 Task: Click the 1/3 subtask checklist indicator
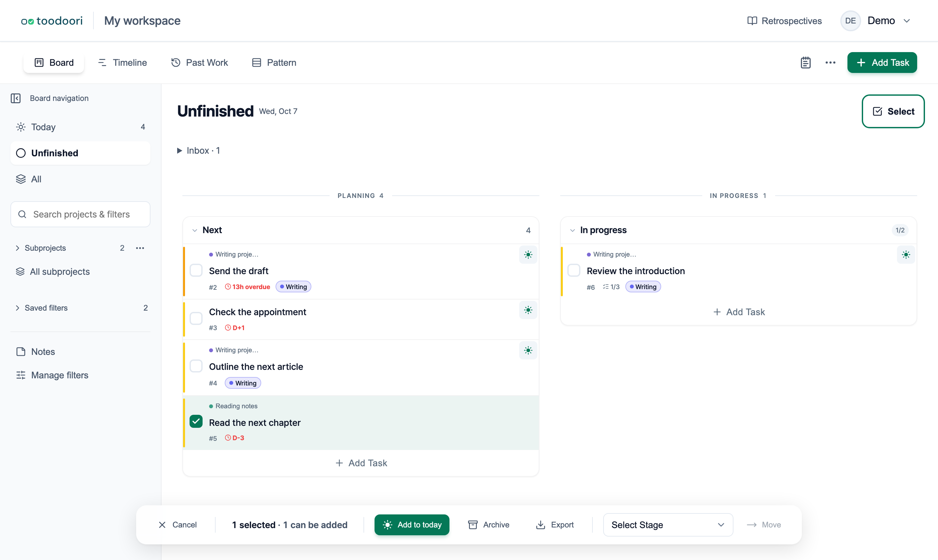611,287
